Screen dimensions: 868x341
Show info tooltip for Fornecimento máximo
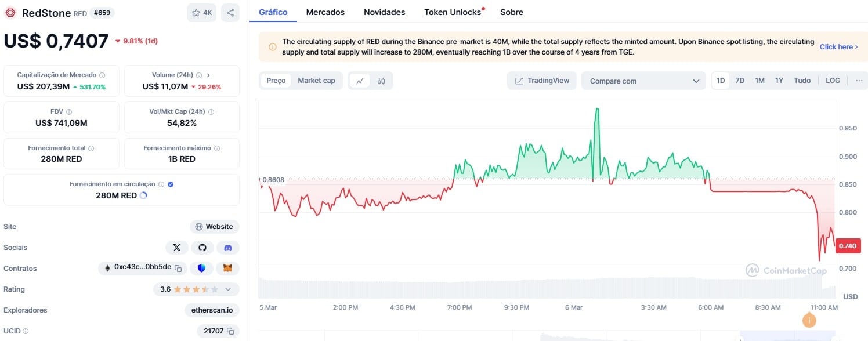(x=218, y=148)
